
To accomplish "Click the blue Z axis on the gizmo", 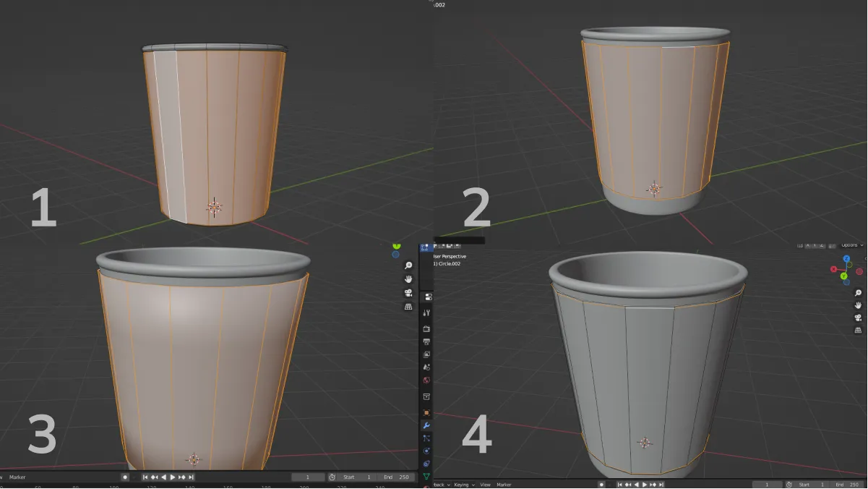I will click(846, 258).
